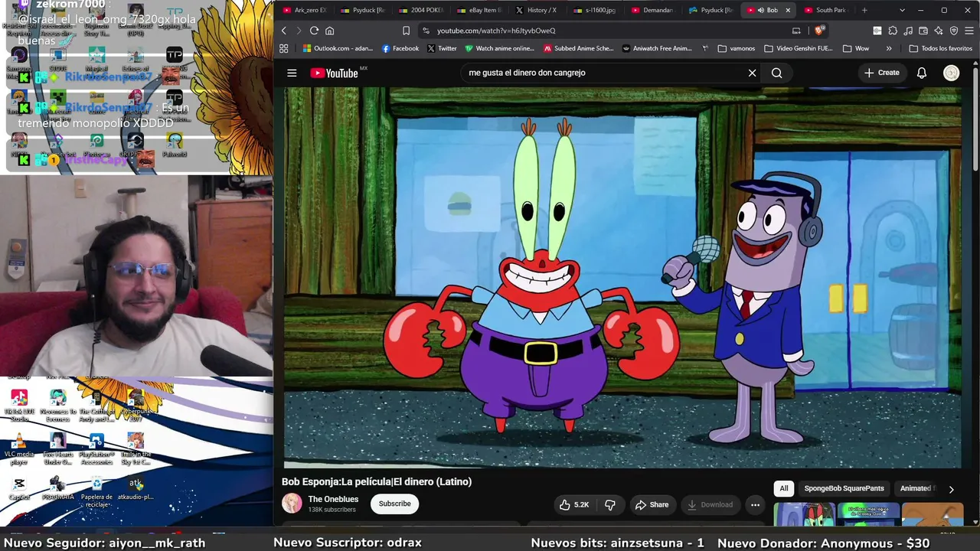The height and width of the screenshot is (551, 980).
Task: Open more actions menu for the video
Action: pos(755,504)
